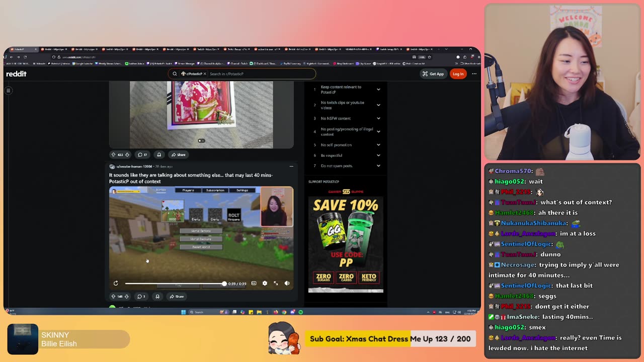Bookmark this page with the star icon
The width and height of the screenshot is (644, 362).
tap(429, 57)
